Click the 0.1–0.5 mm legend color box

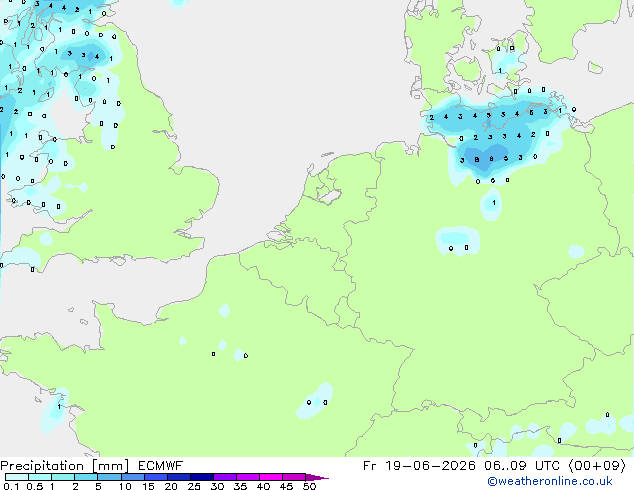pos(17,477)
